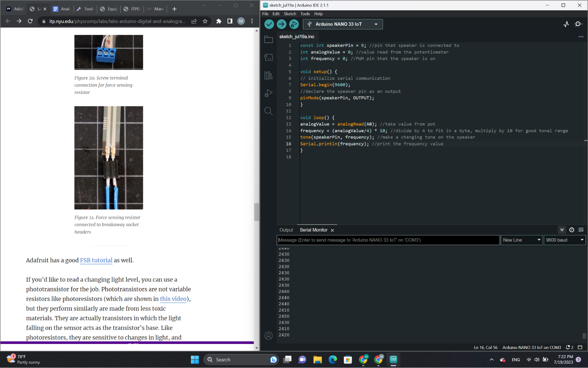Click the browser address bar URL
Image resolution: width=588 pixels, height=368 pixels.
tap(117, 21)
